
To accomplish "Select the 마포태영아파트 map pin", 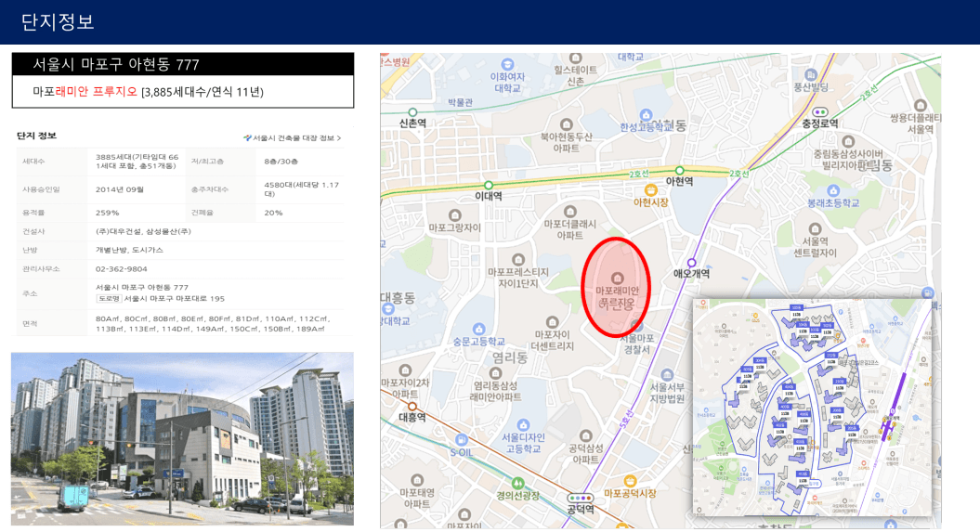I will click(x=417, y=480).
